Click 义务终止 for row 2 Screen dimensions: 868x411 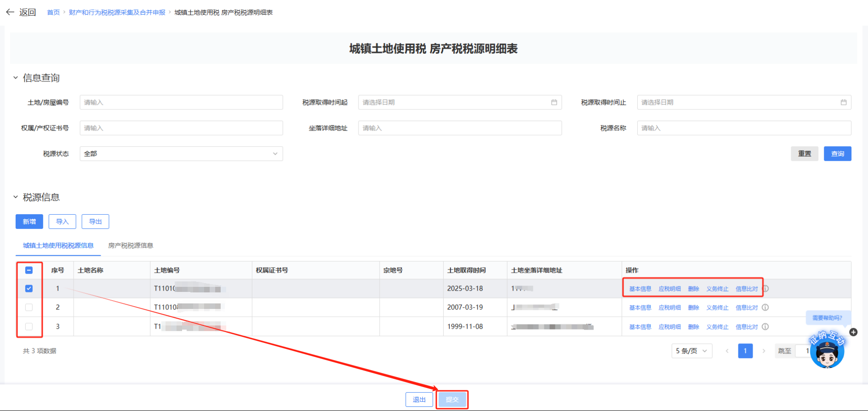click(x=718, y=308)
